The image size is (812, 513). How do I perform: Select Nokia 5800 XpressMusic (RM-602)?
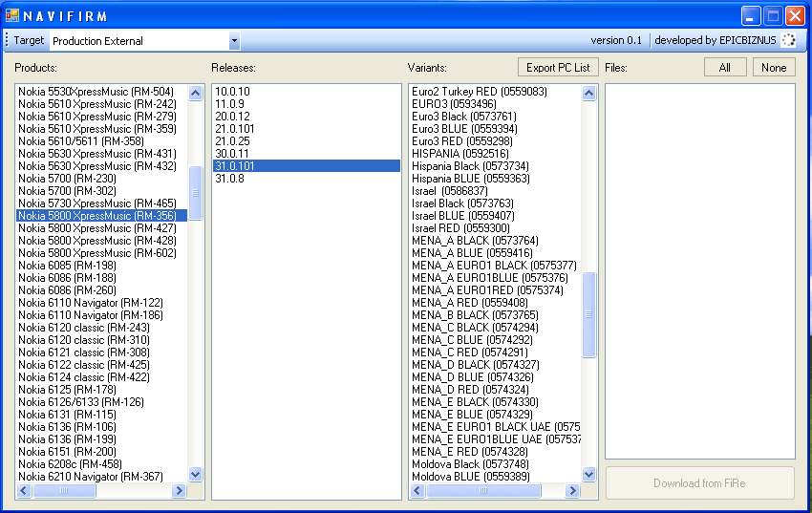pyautogui.click(x=102, y=253)
